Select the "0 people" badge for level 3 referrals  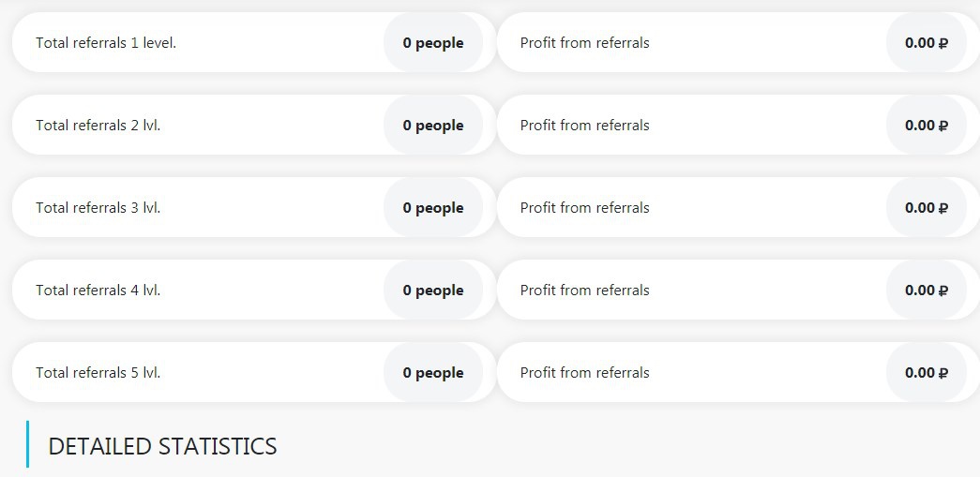click(x=433, y=208)
